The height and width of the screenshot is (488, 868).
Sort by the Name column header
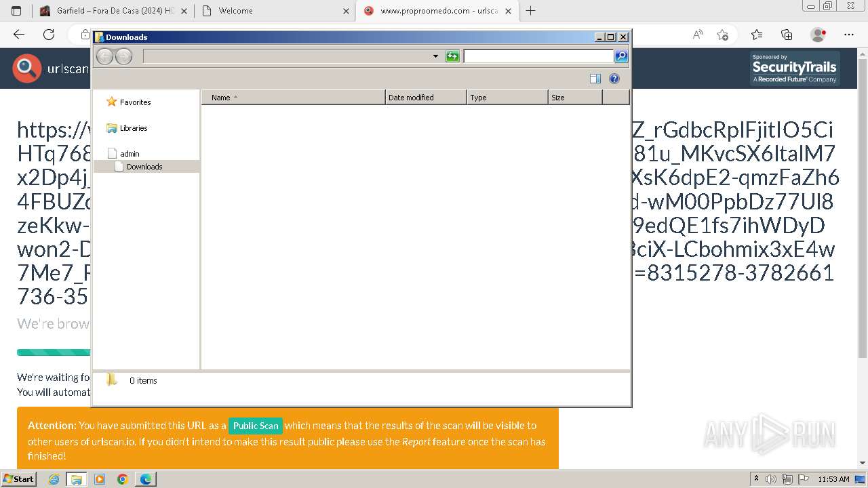[x=294, y=98]
